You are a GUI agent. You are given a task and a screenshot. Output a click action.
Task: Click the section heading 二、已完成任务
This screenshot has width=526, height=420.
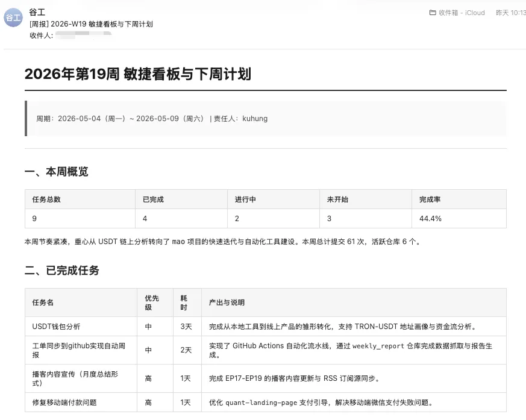[61, 271]
